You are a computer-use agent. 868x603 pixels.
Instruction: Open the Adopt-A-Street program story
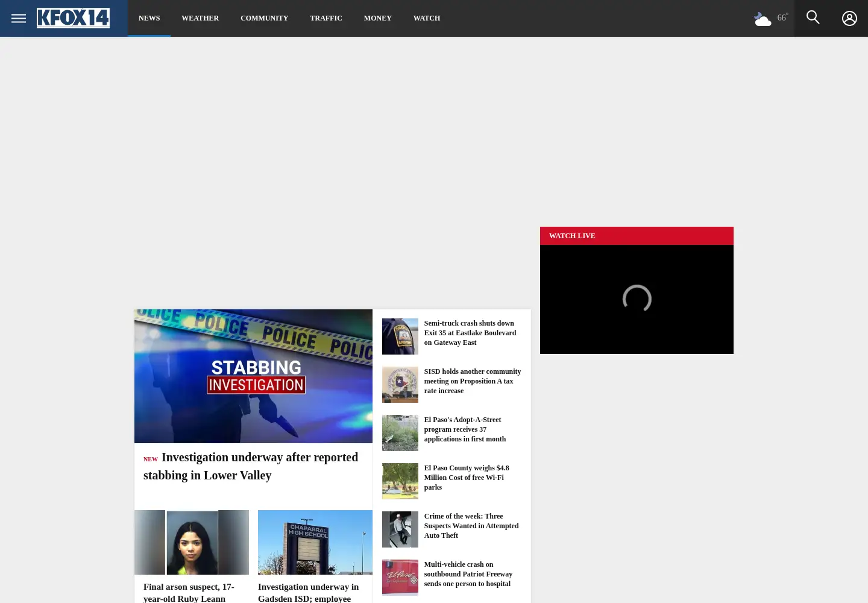[466, 429]
